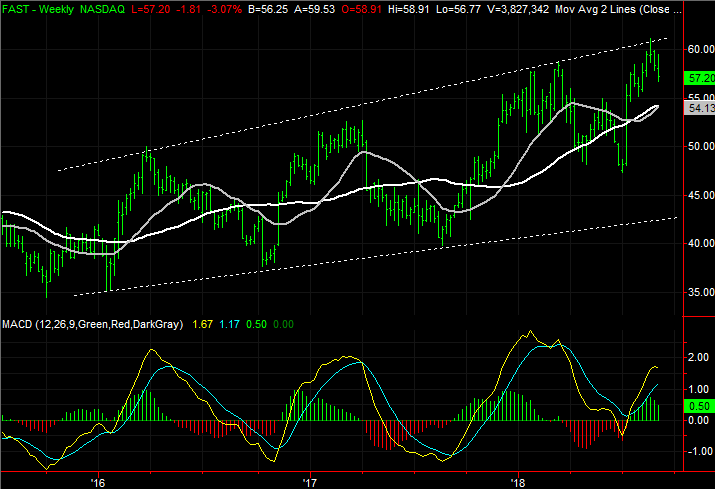Image resolution: width=715 pixels, height=489 pixels.
Task: Click the -3.07% percent change value
Action: click(x=224, y=9)
